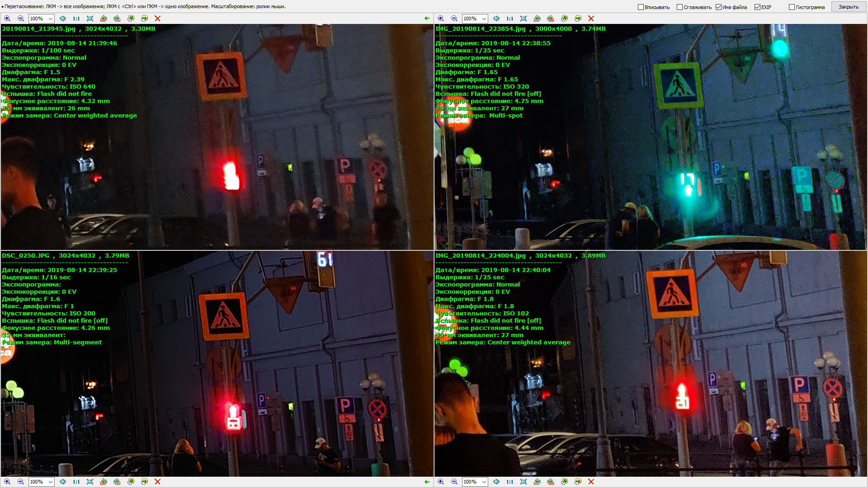Click the 'IMG_20190814_224004.jpg' file name text
The image size is (868, 488).
coord(481,255)
